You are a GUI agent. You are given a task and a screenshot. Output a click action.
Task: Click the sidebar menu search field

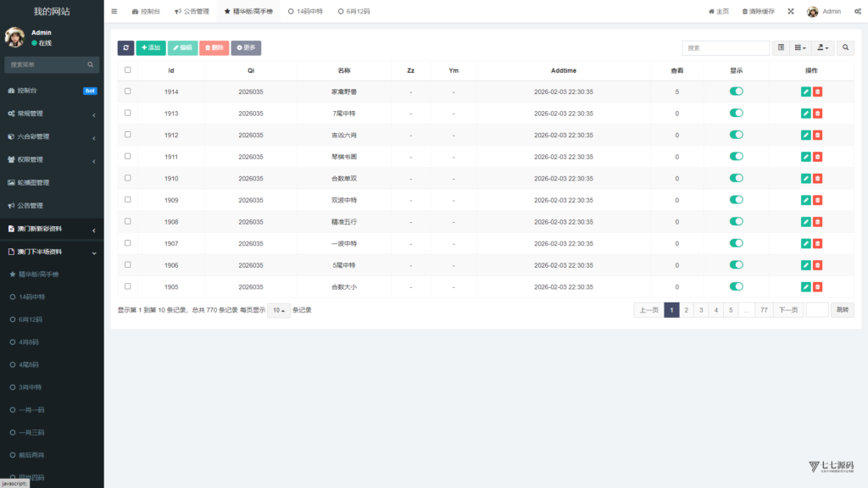coord(52,64)
